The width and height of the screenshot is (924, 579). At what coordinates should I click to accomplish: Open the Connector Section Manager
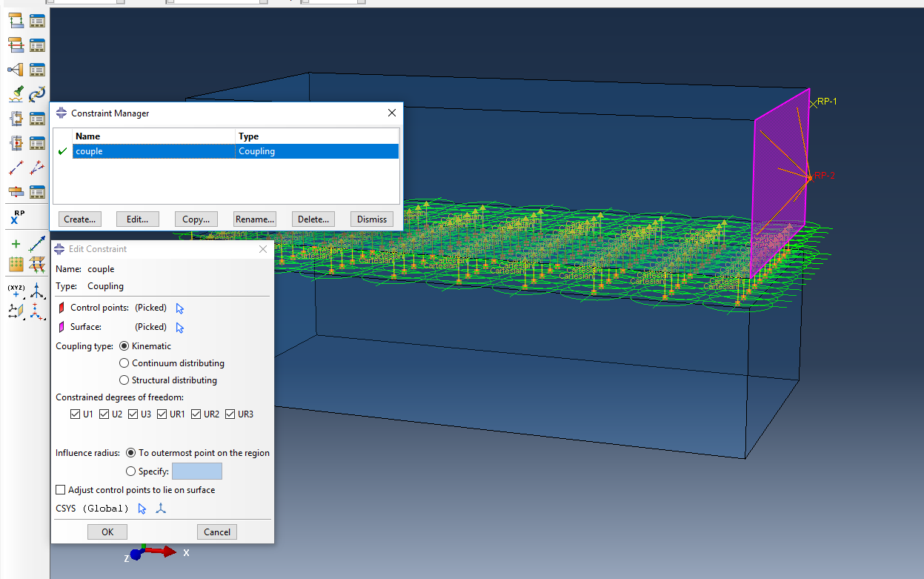[x=37, y=119]
